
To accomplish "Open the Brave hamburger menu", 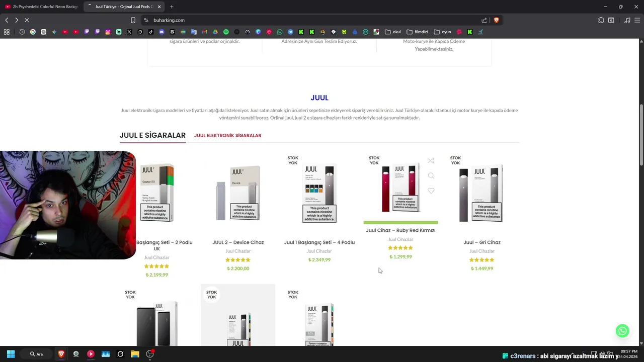I will click(637, 20).
